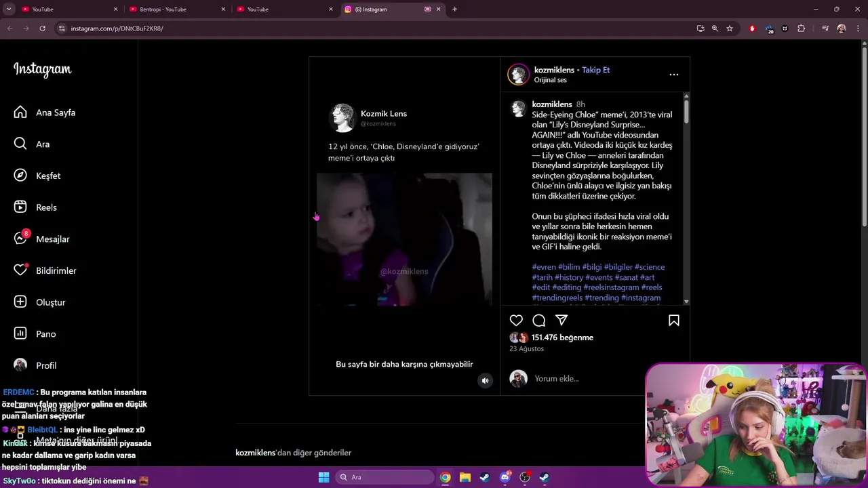The width and height of the screenshot is (868, 488).
Task: Open comments with the speech bubble icon
Action: pyautogui.click(x=539, y=321)
